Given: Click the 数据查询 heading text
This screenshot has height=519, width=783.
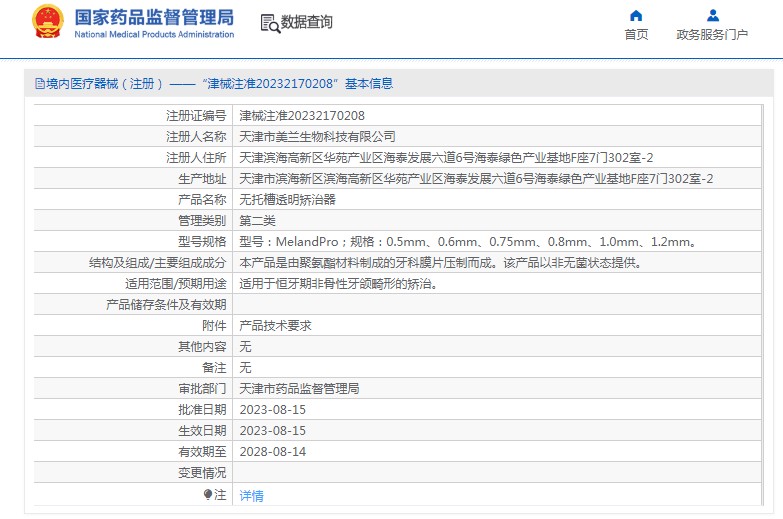Looking at the screenshot, I should click(x=307, y=22).
